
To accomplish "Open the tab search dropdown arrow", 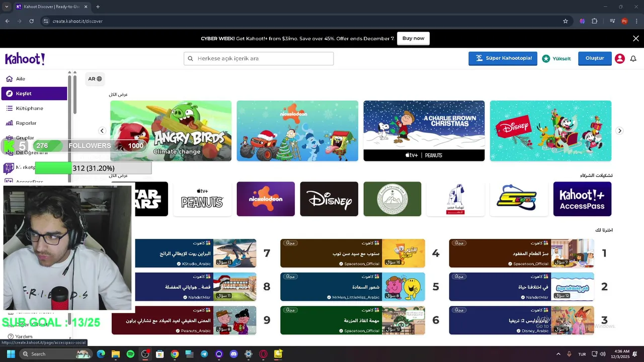I will tap(6, 7).
